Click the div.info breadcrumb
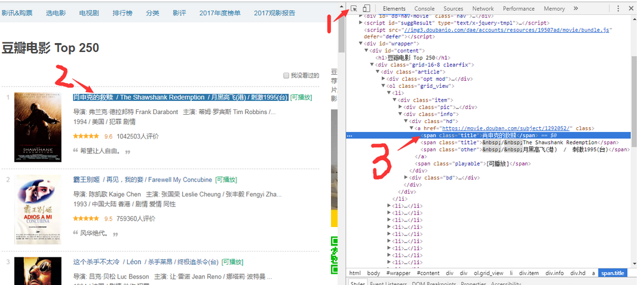644x285 pixels. pyautogui.click(x=554, y=273)
